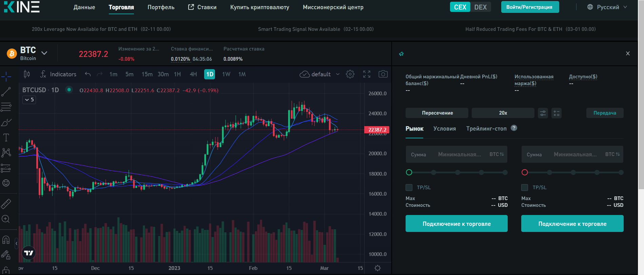The width and height of the screenshot is (644, 275).
Task: Select the trend line drawing tool
Action: 6,92
